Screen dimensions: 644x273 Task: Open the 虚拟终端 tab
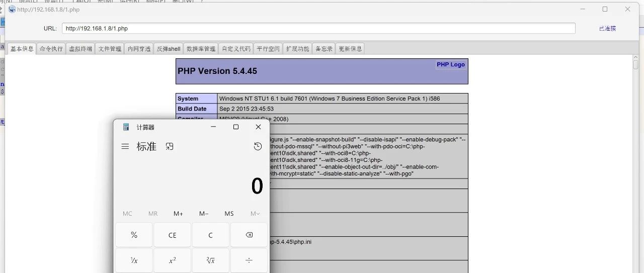pyautogui.click(x=80, y=49)
